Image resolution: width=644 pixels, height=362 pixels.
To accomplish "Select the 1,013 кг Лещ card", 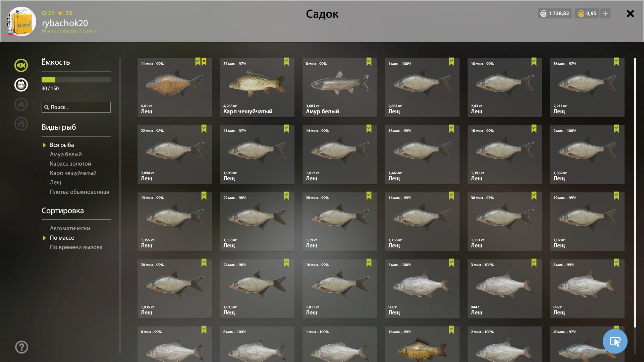I will (257, 289).
